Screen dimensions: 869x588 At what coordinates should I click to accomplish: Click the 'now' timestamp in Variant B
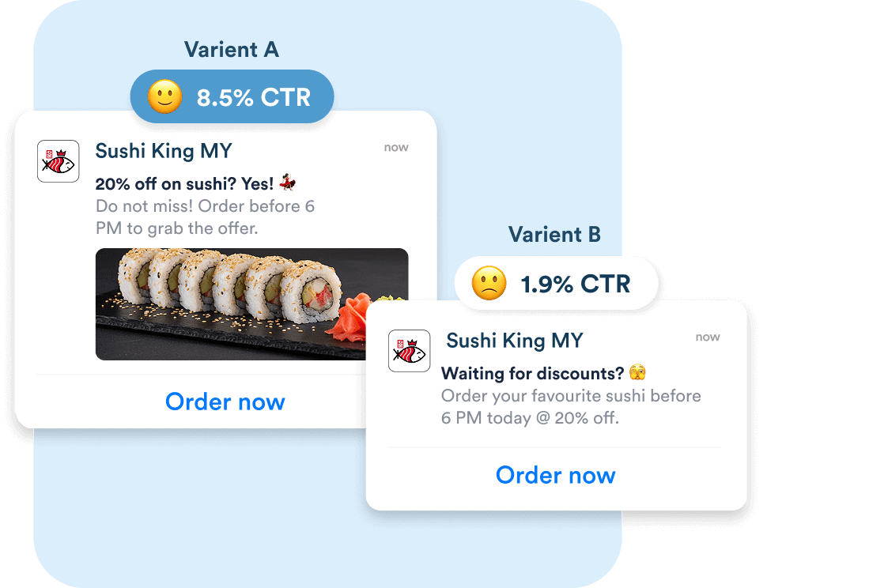coord(708,337)
